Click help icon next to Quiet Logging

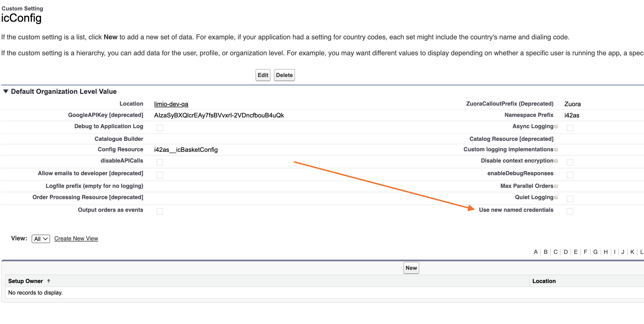(556, 197)
